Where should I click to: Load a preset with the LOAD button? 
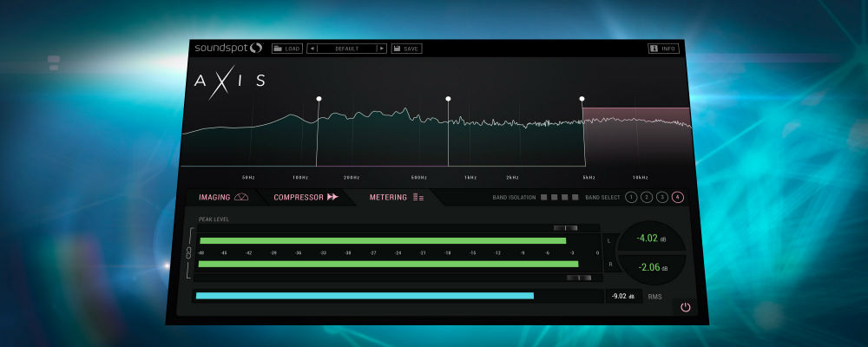[287, 49]
